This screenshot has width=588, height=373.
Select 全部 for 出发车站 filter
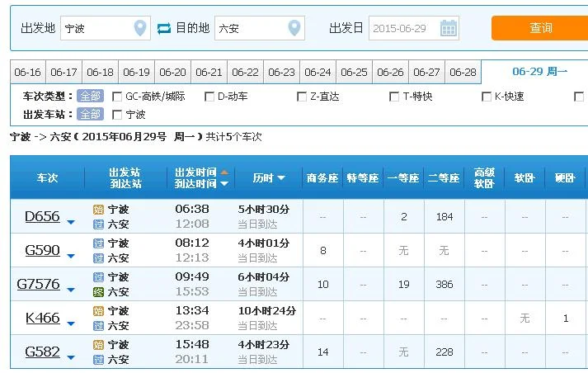pyautogui.click(x=90, y=114)
